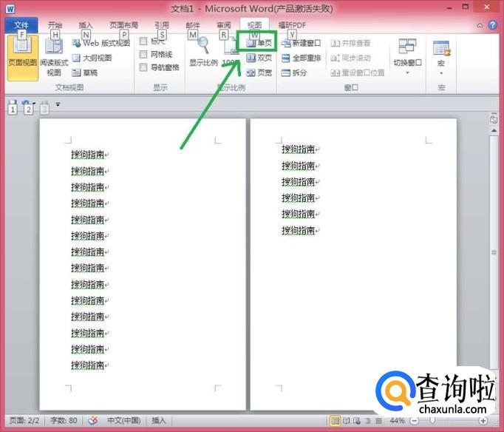Select the 页面视图 (Print Layout) button
The image size is (504, 432).
pos(22,58)
